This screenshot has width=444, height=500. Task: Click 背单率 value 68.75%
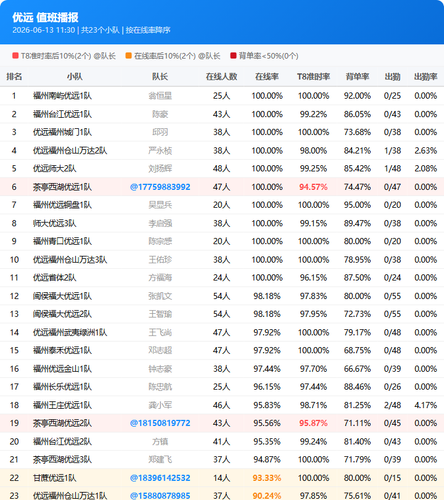coord(357,350)
